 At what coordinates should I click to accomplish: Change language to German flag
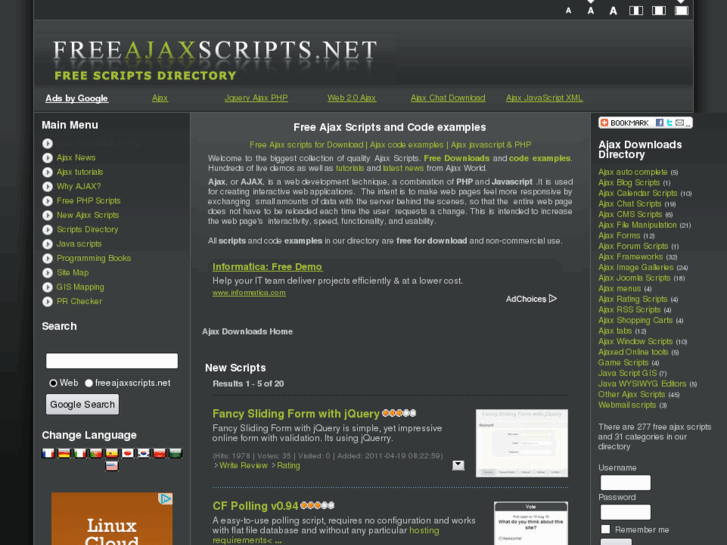tap(64, 453)
